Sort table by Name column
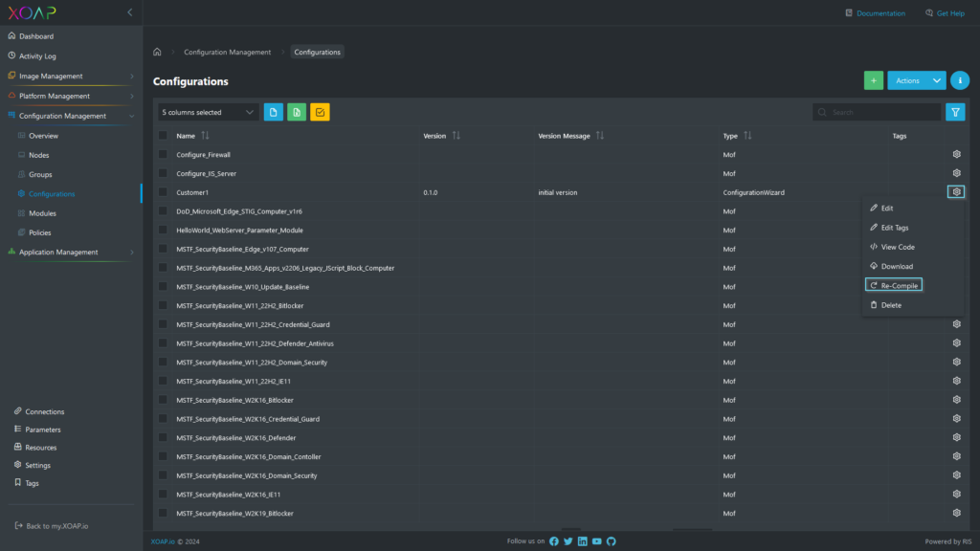The width and height of the screenshot is (980, 551). tap(205, 136)
